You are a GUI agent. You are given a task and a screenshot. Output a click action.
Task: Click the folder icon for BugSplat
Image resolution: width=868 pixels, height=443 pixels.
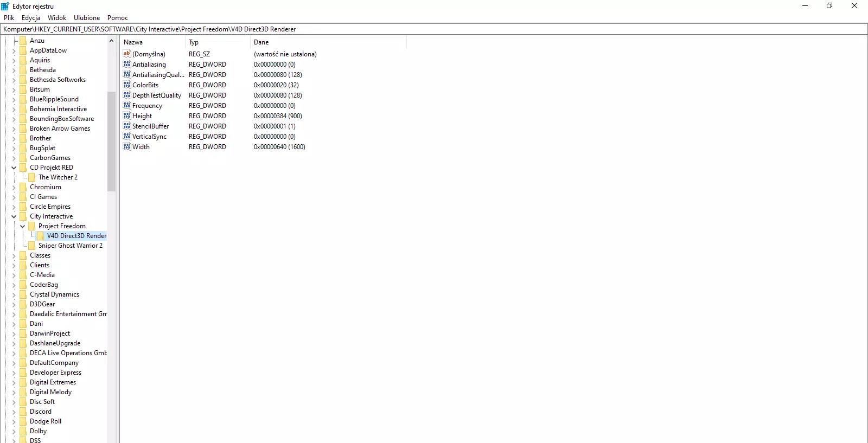[x=23, y=148]
